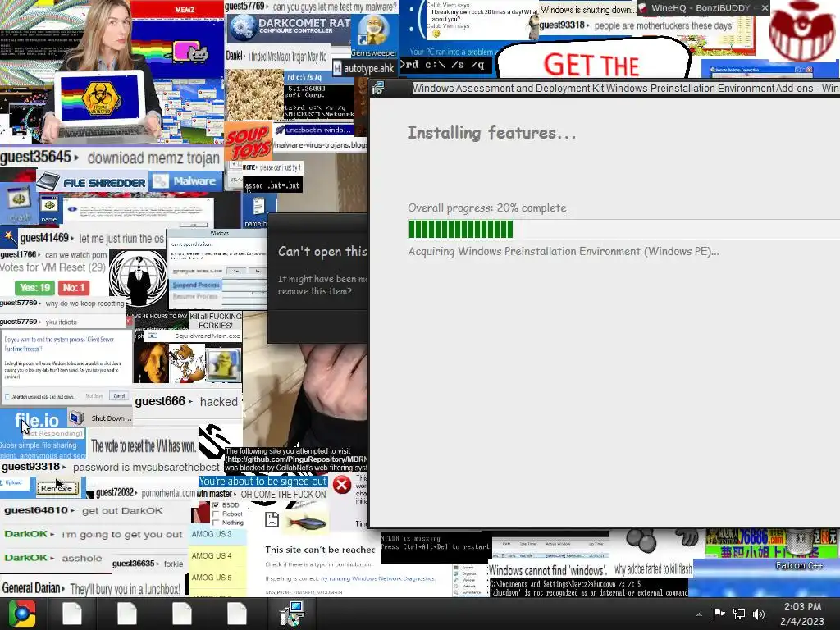840x630 pixels.
Task: Click the 'Shut Down...' monitor icon
Action: pos(76,418)
